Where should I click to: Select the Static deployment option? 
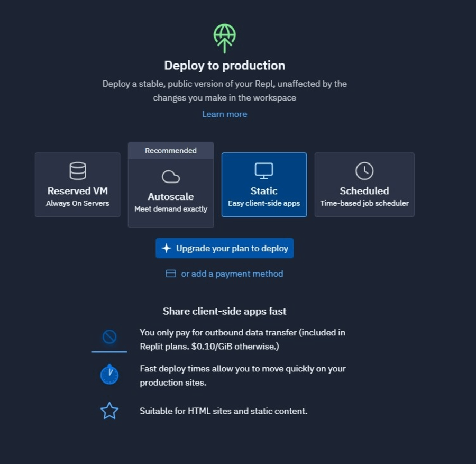264,185
